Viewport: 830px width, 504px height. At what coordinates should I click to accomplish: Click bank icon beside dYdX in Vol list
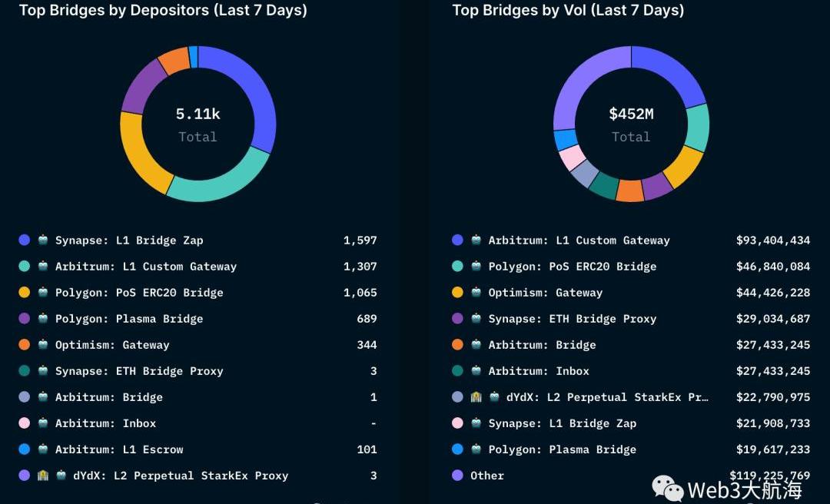[476, 397]
